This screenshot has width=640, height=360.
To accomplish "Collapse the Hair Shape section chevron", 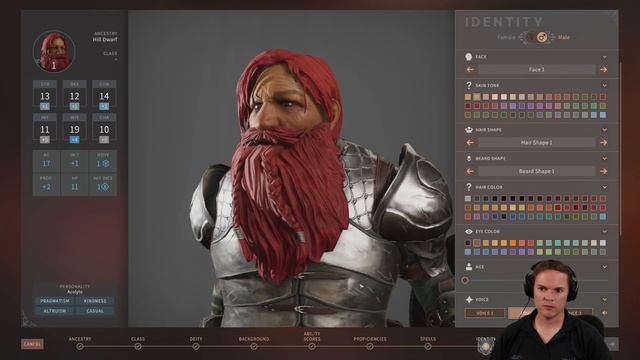I will pyautogui.click(x=604, y=130).
